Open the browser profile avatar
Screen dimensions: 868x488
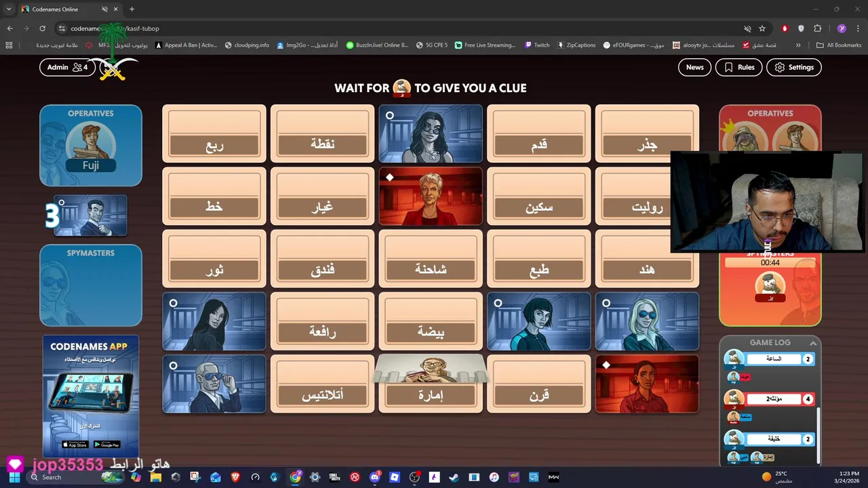pyautogui.click(x=842, y=28)
